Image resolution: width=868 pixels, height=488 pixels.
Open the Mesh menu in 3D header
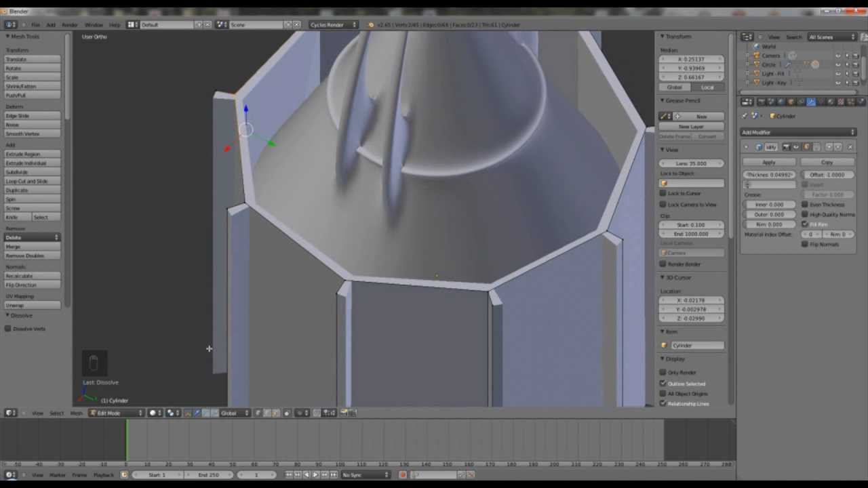76,413
